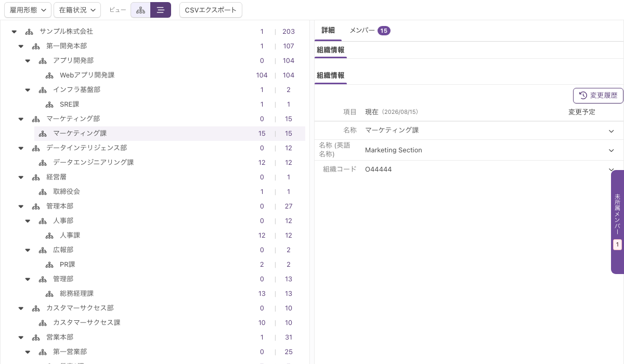Collapse the 第一開発本部 node
The height and width of the screenshot is (364, 624).
[21, 46]
